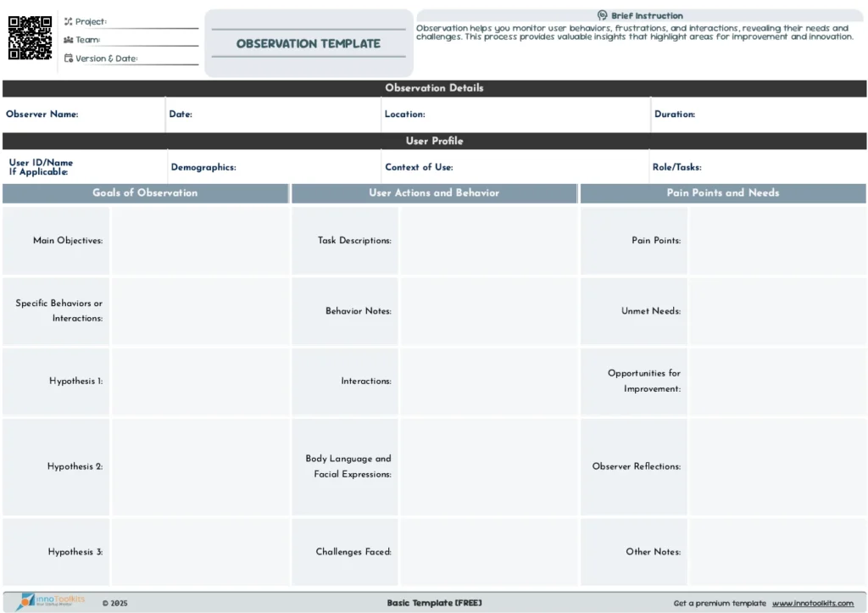Click the icon beside the Project label
Image resolution: width=868 pixels, height=613 pixels.
[69, 22]
